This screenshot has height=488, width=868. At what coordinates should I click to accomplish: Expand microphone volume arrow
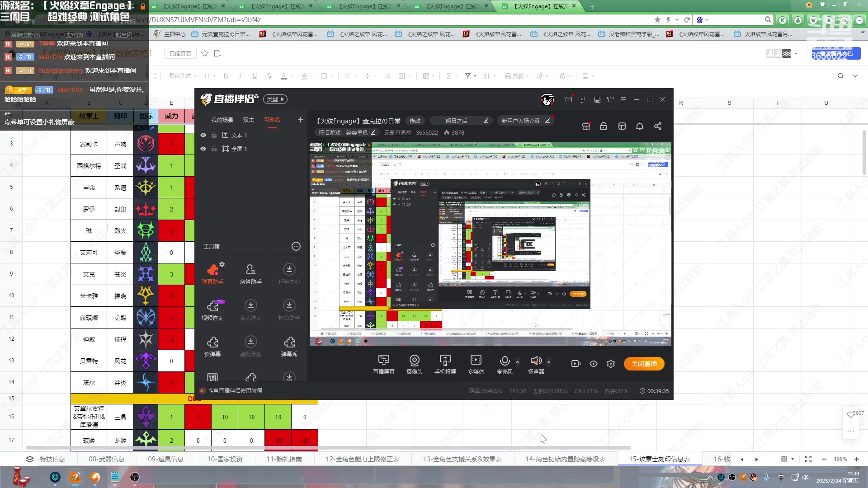click(x=518, y=362)
